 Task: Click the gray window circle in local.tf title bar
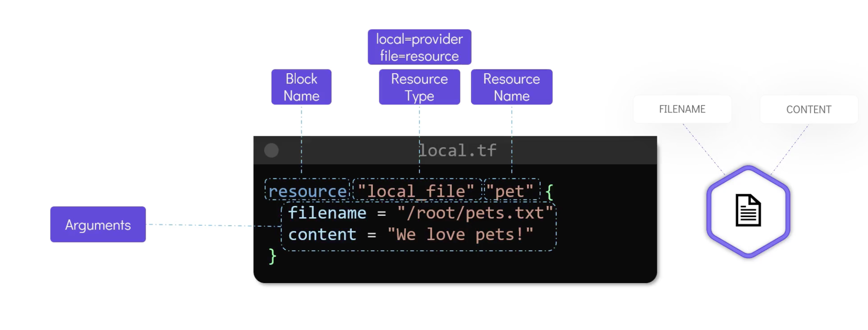[272, 150]
